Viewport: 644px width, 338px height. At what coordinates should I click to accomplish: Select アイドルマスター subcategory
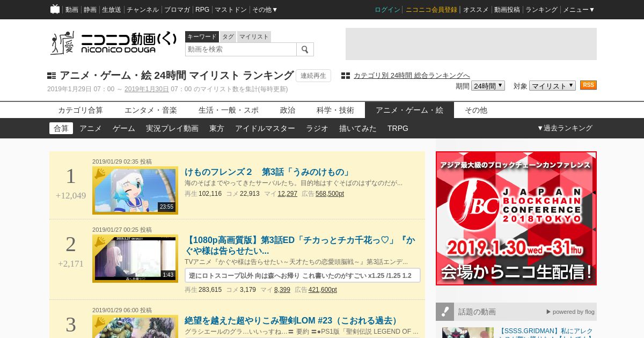[265, 128]
